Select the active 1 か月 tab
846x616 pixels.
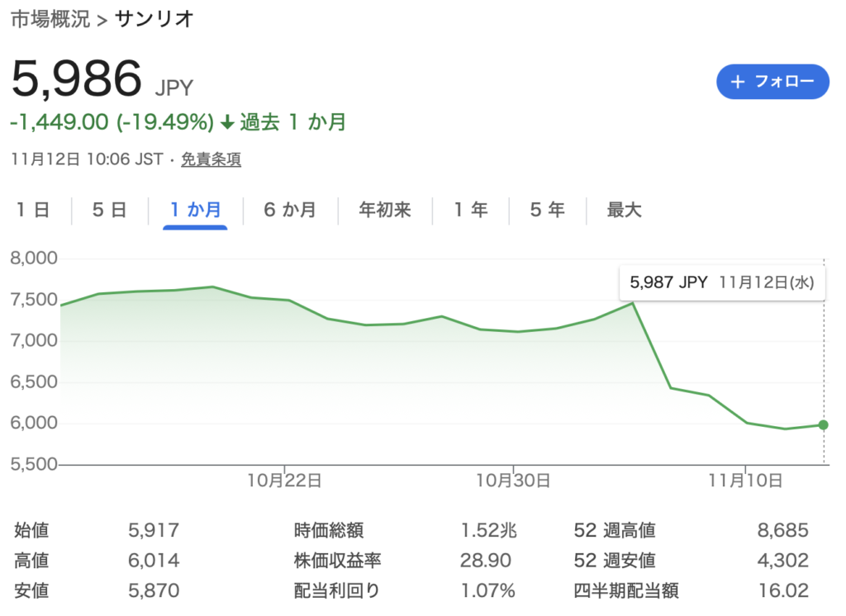(195, 211)
